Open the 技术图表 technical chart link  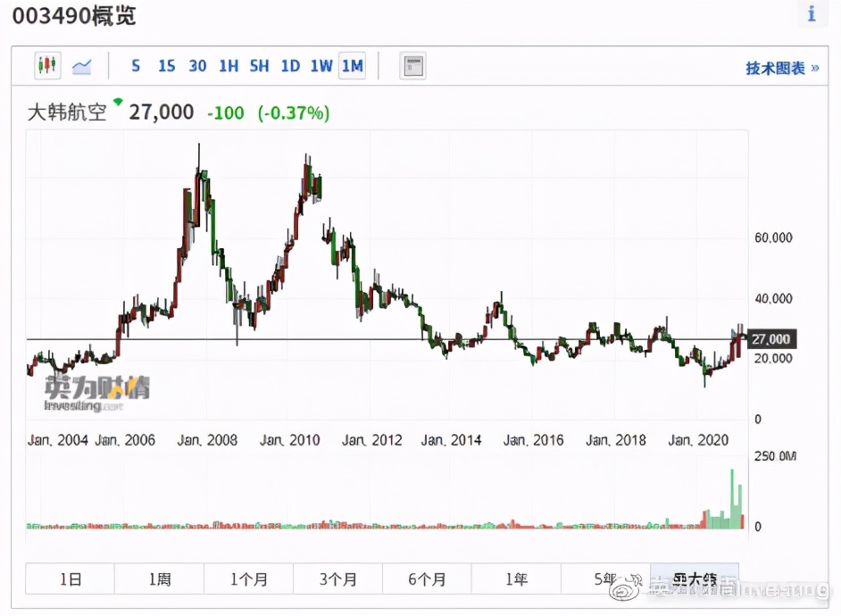782,68
